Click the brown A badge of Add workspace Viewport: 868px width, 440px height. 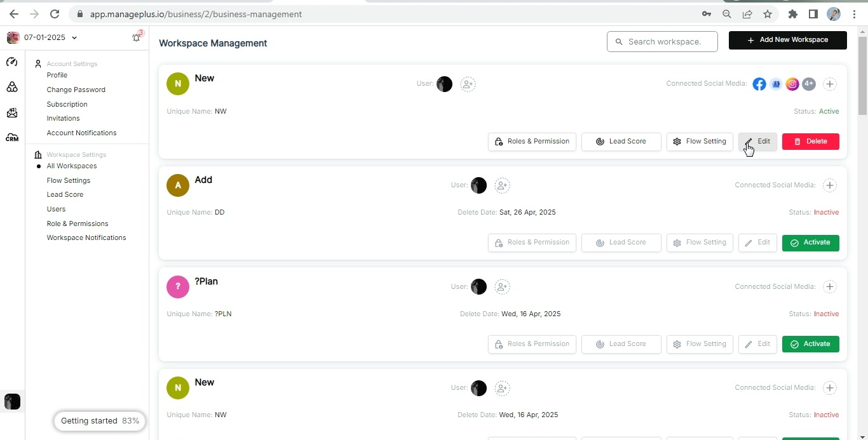[178, 185]
